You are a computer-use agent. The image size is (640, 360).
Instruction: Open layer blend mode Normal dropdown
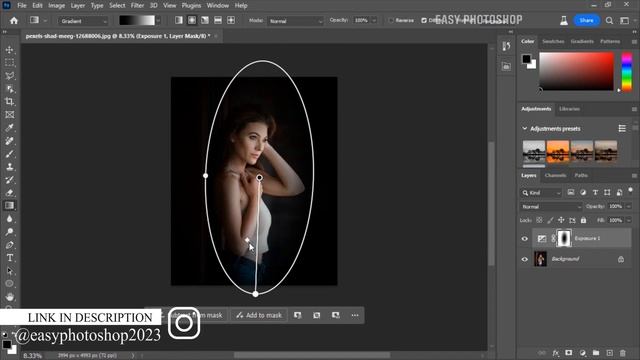pyautogui.click(x=551, y=207)
